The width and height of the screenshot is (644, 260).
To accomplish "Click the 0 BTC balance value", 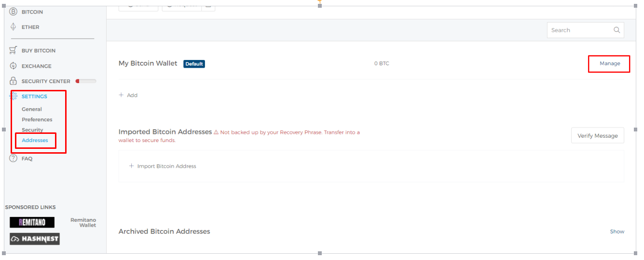I will [382, 63].
